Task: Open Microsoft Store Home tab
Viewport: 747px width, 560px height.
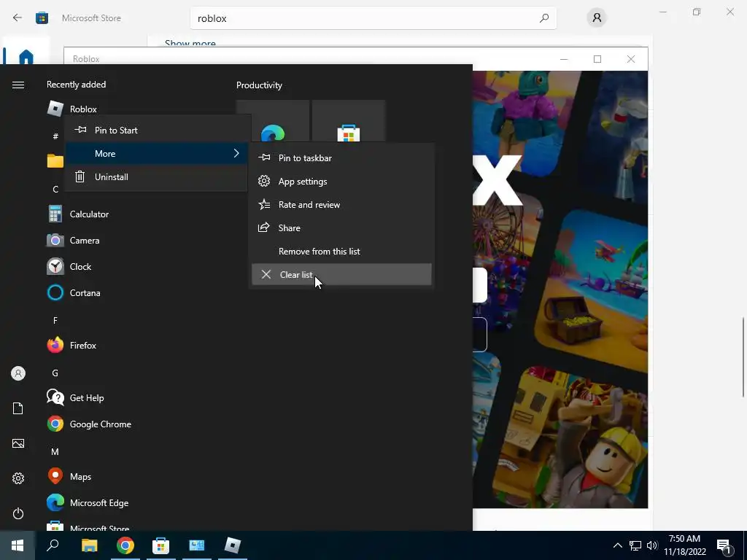Action: point(26,56)
